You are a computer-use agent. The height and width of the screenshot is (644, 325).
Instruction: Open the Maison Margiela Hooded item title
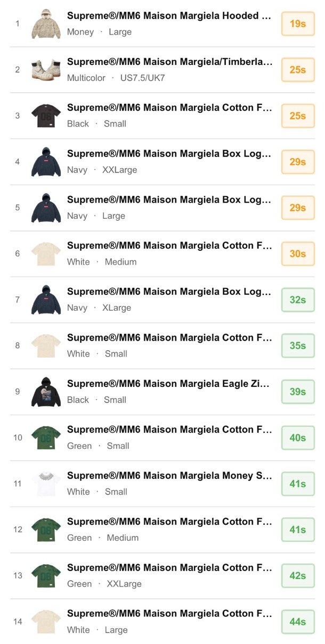click(x=169, y=16)
